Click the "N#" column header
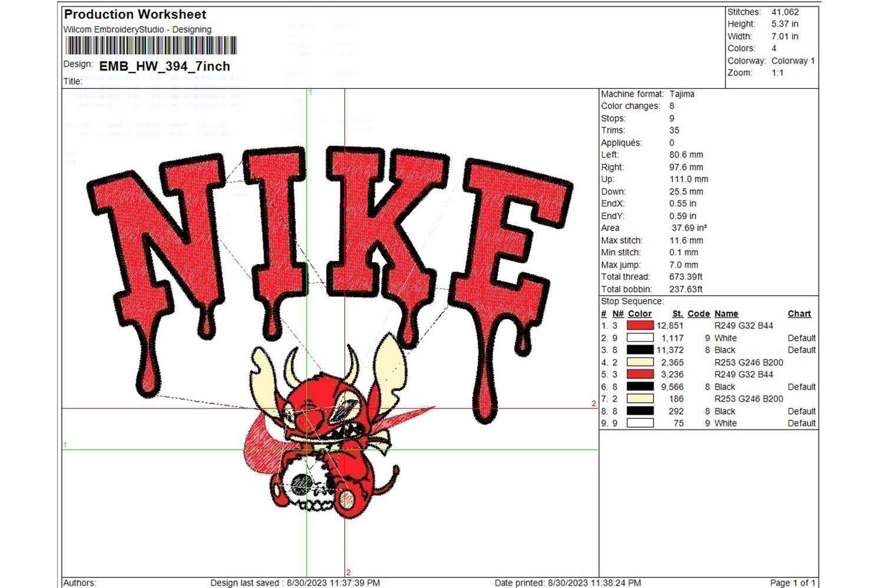The width and height of the screenshot is (884, 588). click(x=618, y=314)
